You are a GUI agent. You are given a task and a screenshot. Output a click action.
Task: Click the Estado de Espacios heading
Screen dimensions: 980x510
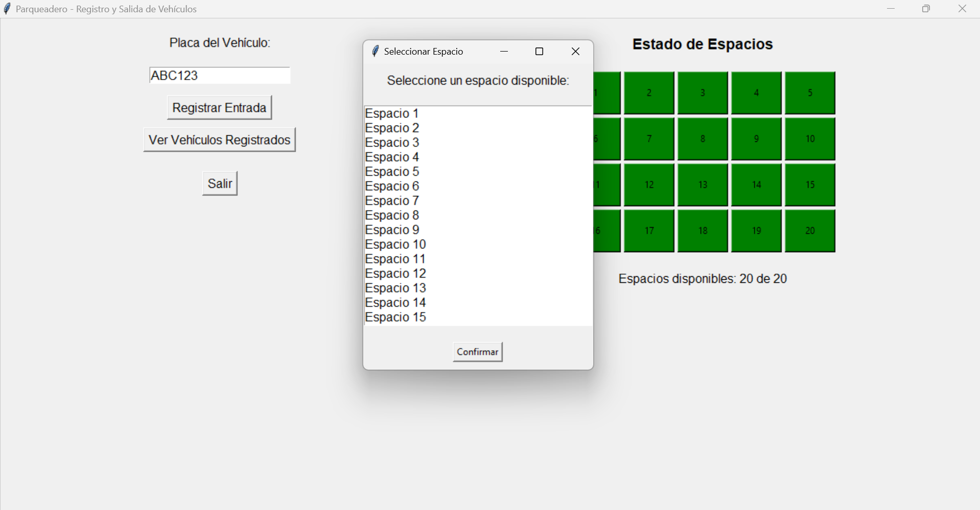click(703, 44)
